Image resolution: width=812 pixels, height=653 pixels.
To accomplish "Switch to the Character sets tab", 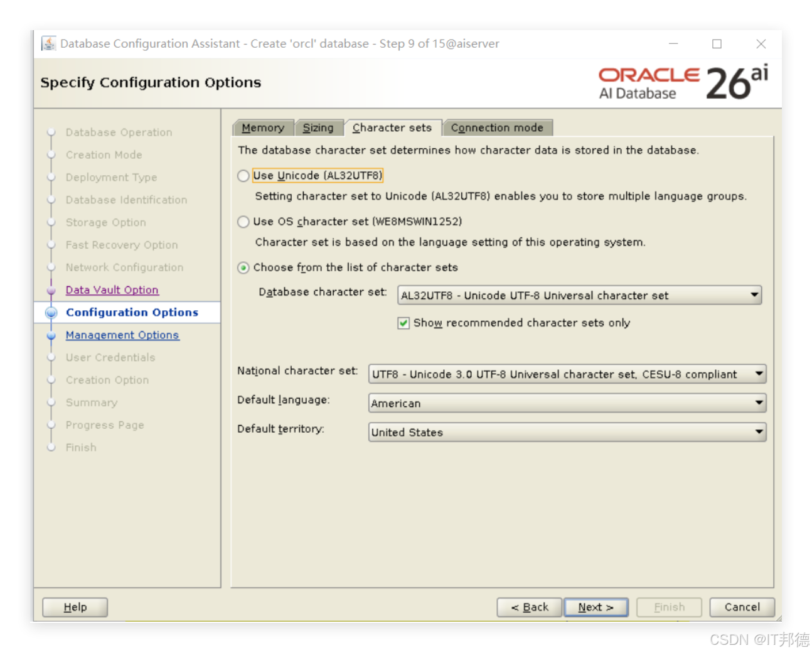I will pos(392,128).
